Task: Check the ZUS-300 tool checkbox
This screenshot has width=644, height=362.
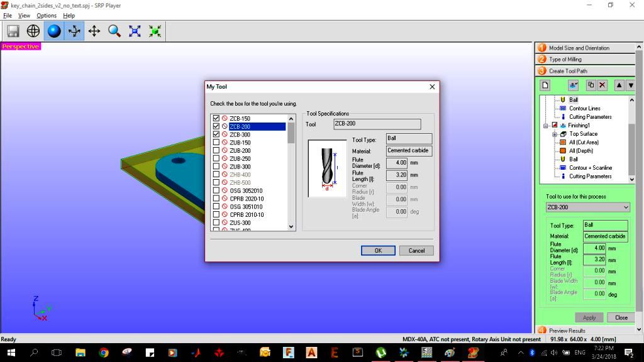Action: (216, 222)
